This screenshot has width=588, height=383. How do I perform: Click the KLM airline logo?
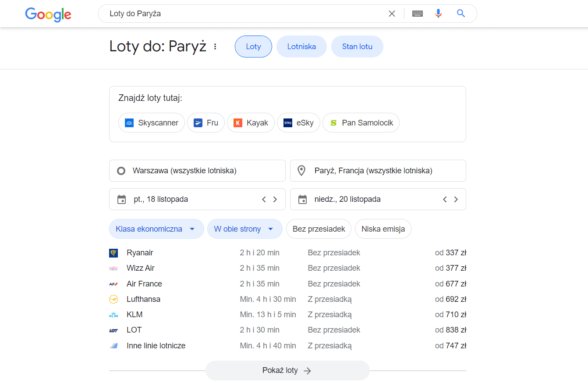click(113, 315)
